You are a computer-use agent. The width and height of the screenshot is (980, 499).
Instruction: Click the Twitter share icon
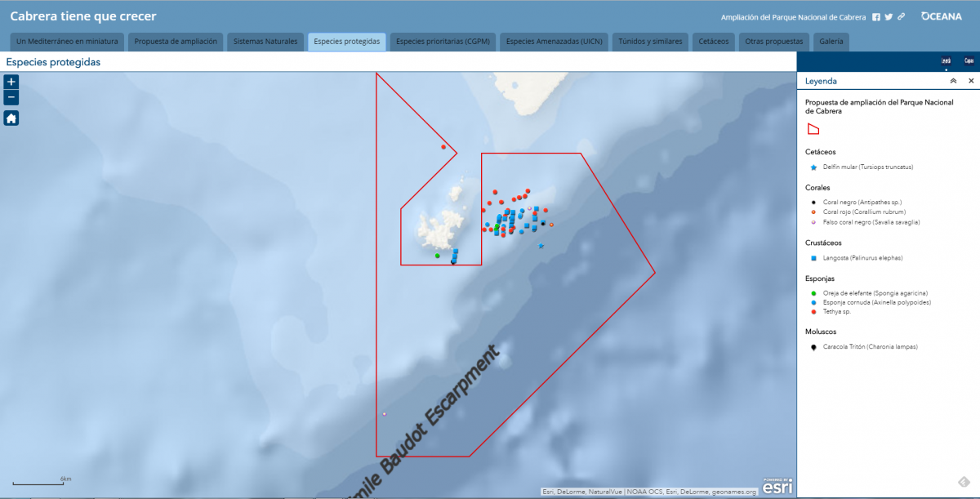888,16
